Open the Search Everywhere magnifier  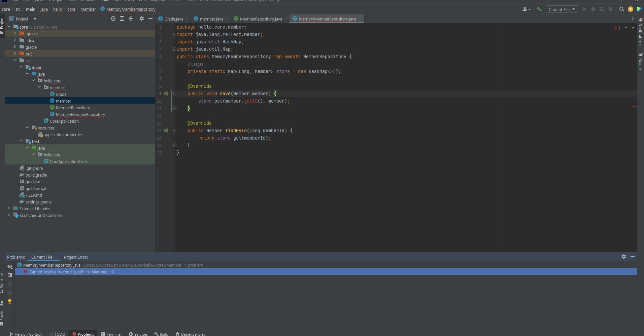pyautogui.click(x=622, y=9)
